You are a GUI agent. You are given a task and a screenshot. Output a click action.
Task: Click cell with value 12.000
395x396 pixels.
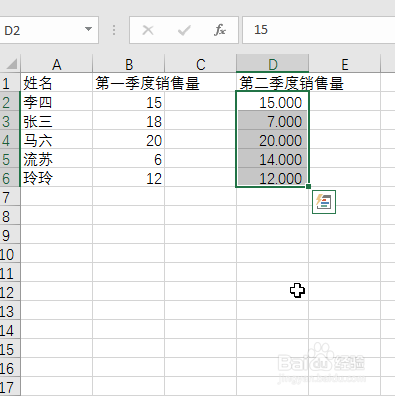point(273,178)
